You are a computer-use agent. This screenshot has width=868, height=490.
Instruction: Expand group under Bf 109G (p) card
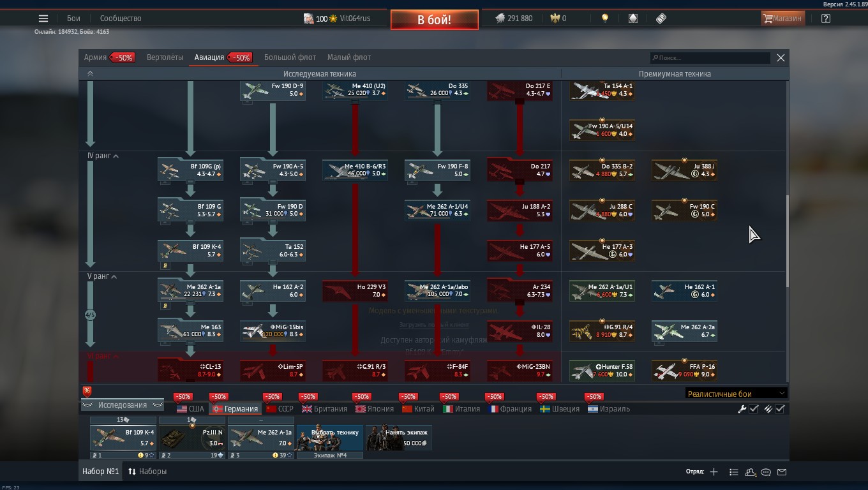pos(165,182)
